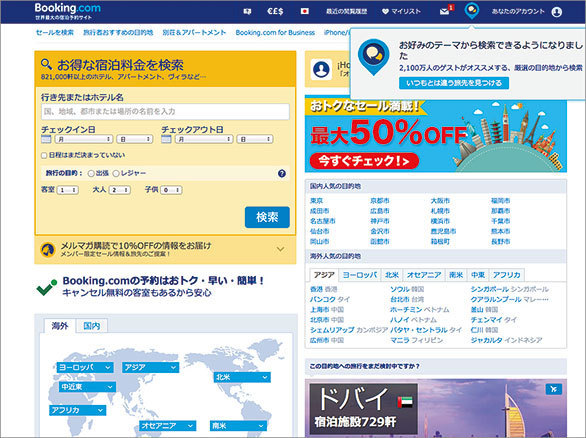Open check-out day dropdown
The image size is (586, 438).
coord(255,139)
